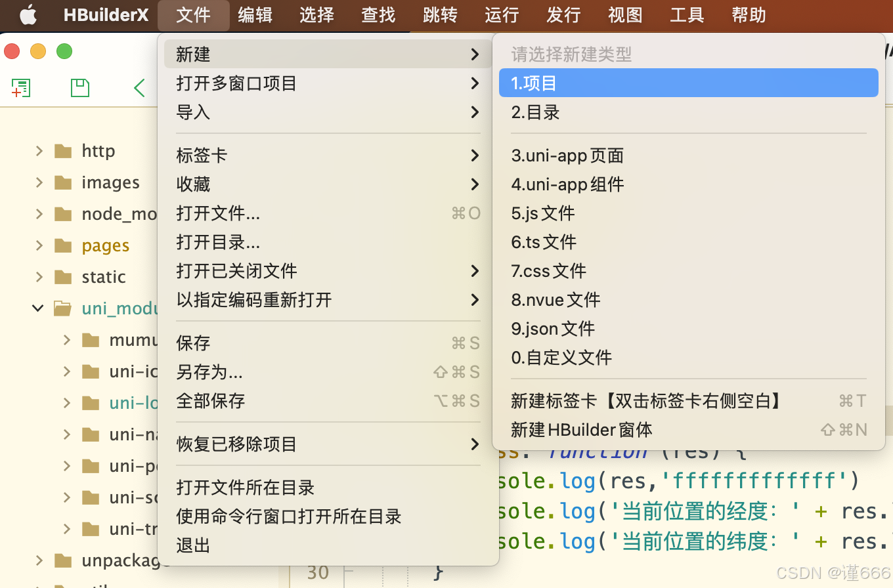Click 退出 to quit
The image size is (893, 588).
pyautogui.click(x=328, y=545)
